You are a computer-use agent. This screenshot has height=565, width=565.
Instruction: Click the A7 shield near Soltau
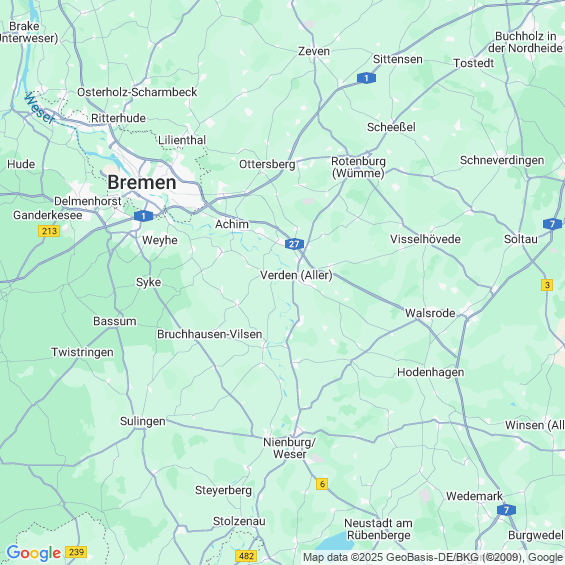coord(552,224)
